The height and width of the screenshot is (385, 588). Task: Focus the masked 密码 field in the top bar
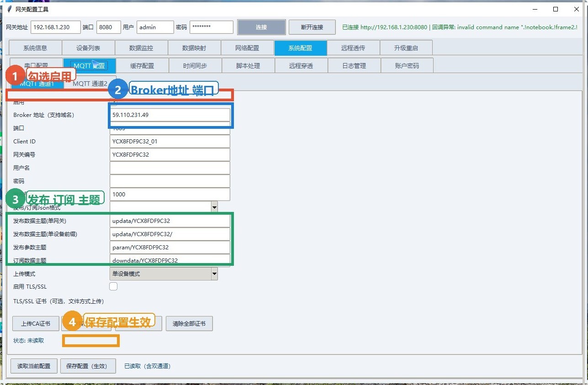212,27
